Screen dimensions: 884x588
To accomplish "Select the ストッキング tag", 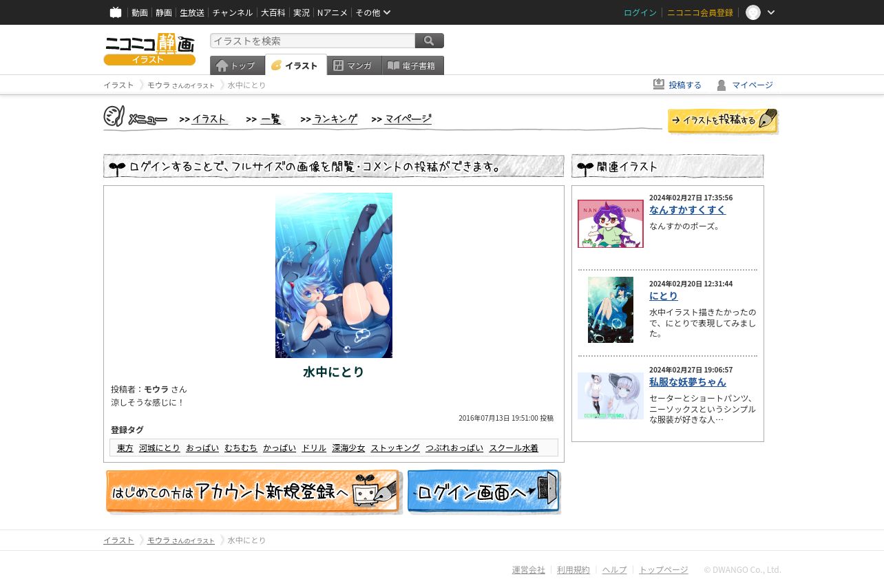I will point(395,448).
